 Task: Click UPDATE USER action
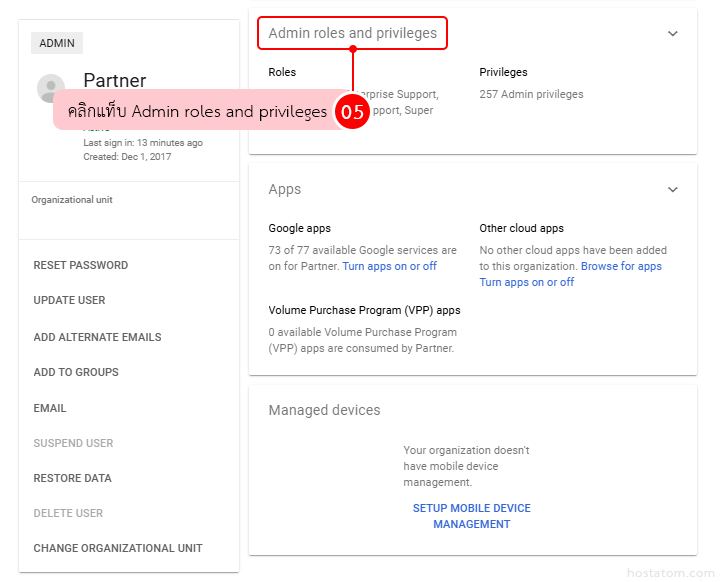coord(69,300)
